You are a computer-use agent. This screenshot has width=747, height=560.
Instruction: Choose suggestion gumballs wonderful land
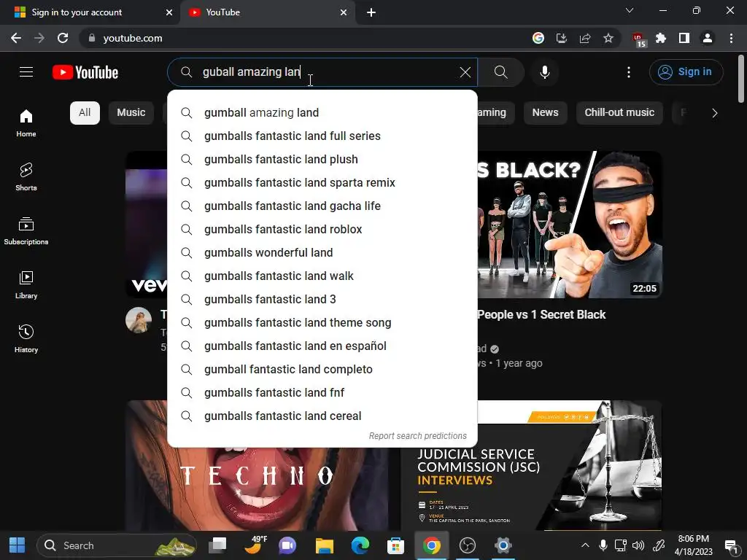tap(322, 253)
